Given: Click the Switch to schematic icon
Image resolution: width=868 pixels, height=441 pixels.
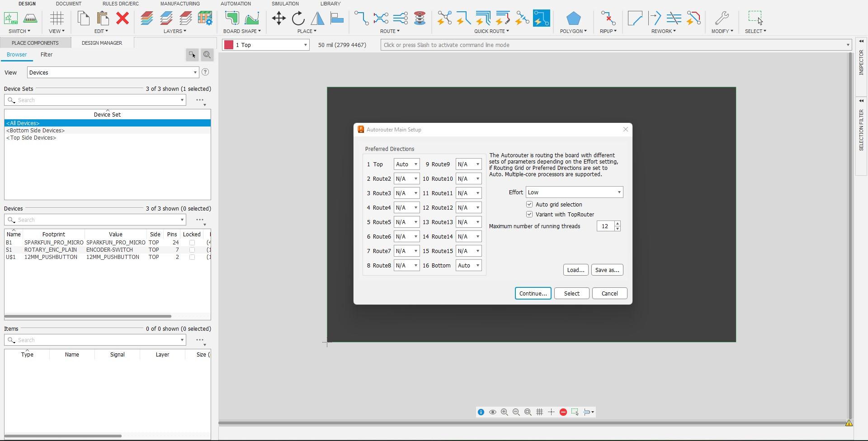Looking at the screenshot, I should 11,19.
